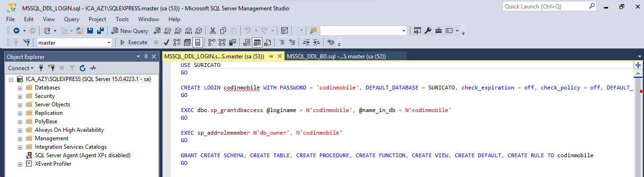Toggle Results to Text mode
The image size is (644, 177).
pyautogui.click(x=246, y=42)
